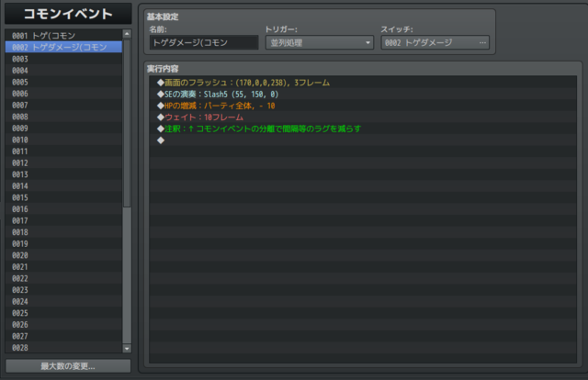Select empty common event 0025
The width and height of the screenshot is (588, 380).
tap(63, 313)
